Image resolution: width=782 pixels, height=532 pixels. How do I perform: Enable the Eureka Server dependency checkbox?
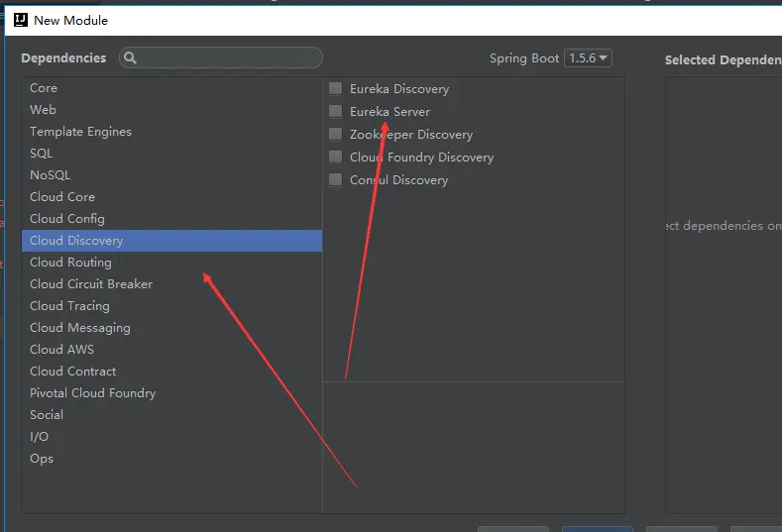click(336, 111)
